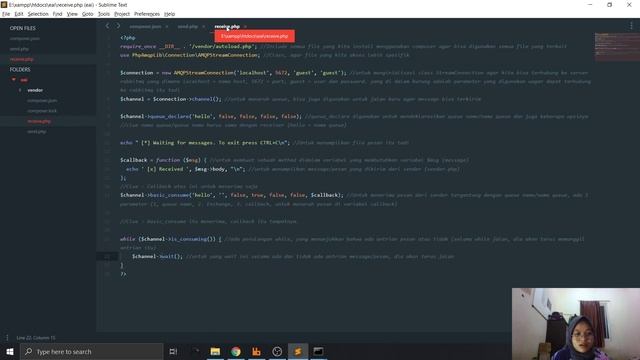Viewport: 640px width, 360px height.
Task: Click the $connection AMQPStreamConnection code line
Action: click(x=233, y=73)
